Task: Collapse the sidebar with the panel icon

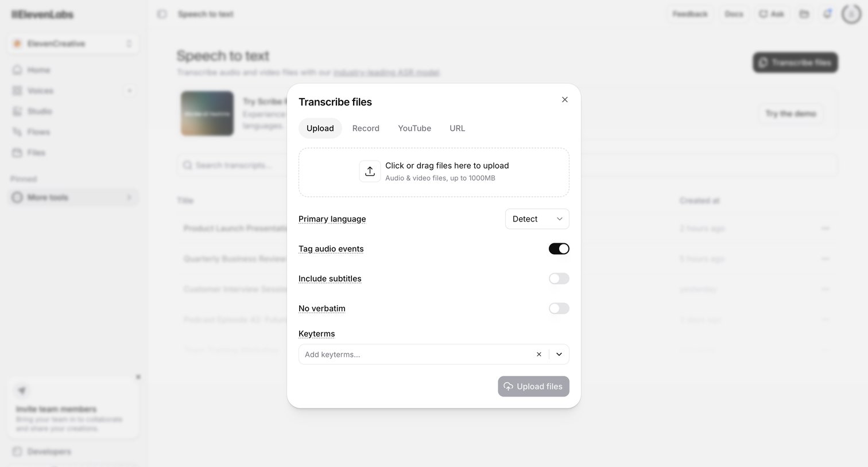Action: pyautogui.click(x=162, y=14)
